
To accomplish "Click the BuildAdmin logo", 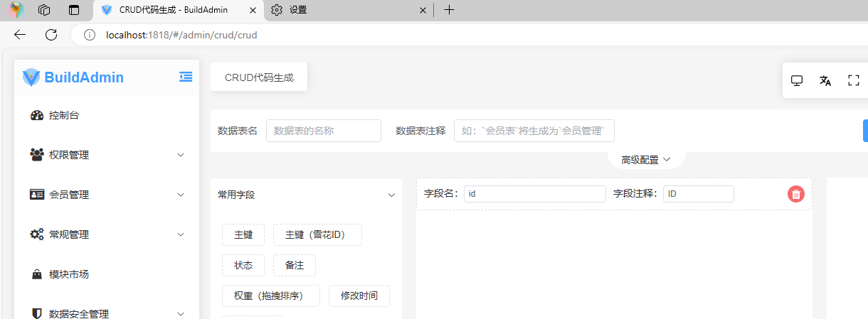I will coord(73,77).
